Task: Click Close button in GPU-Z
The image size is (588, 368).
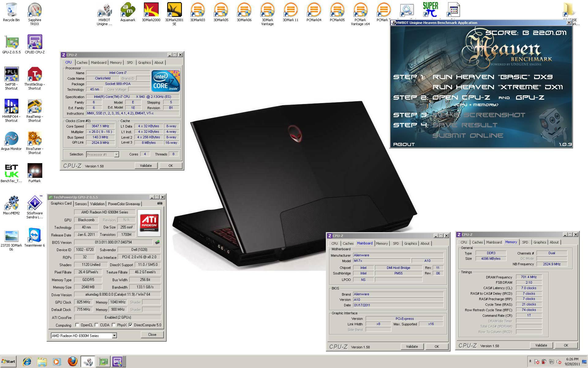Action: [x=152, y=335]
